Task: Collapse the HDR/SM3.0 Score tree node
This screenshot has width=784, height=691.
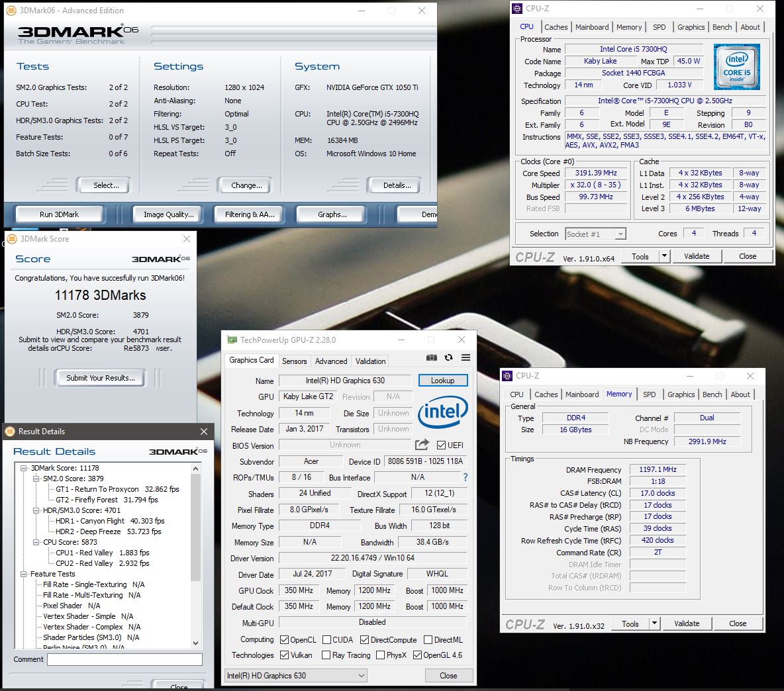Action: point(36,510)
